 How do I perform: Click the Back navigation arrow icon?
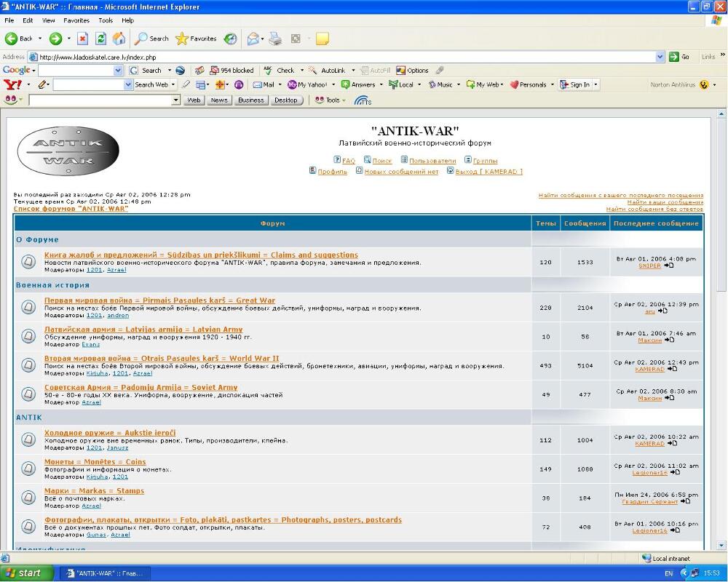pos(11,39)
